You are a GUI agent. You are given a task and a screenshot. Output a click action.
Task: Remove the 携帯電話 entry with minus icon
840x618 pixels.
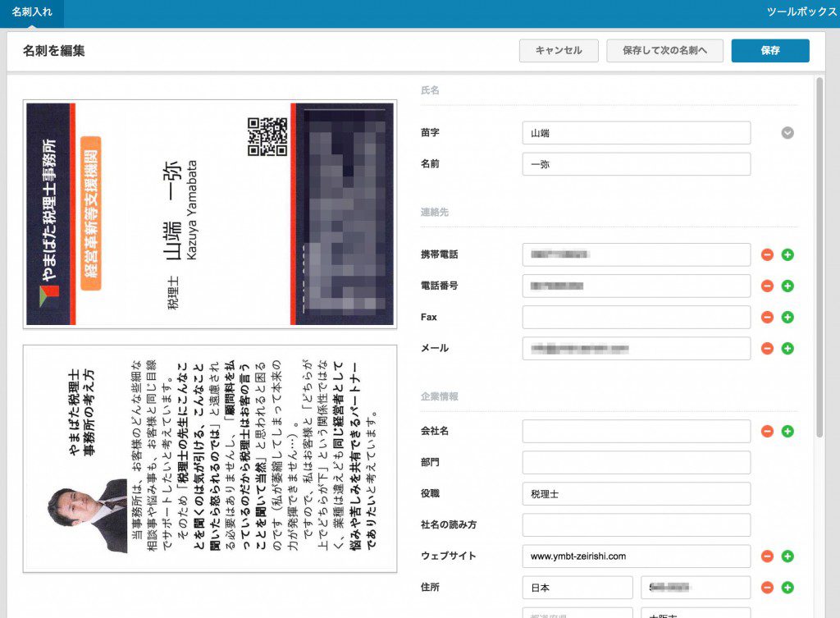pyautogui.click(x=767, y=254)
